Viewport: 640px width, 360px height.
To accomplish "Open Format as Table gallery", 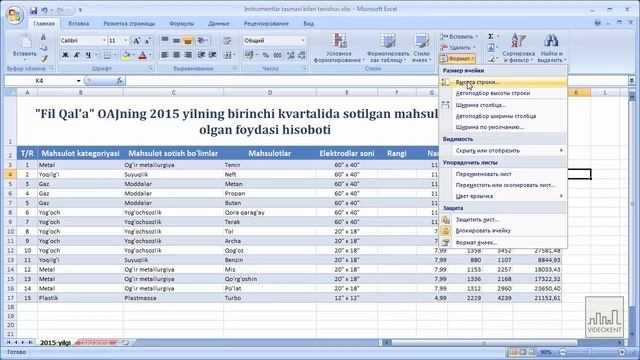I will tap(388, 48).
